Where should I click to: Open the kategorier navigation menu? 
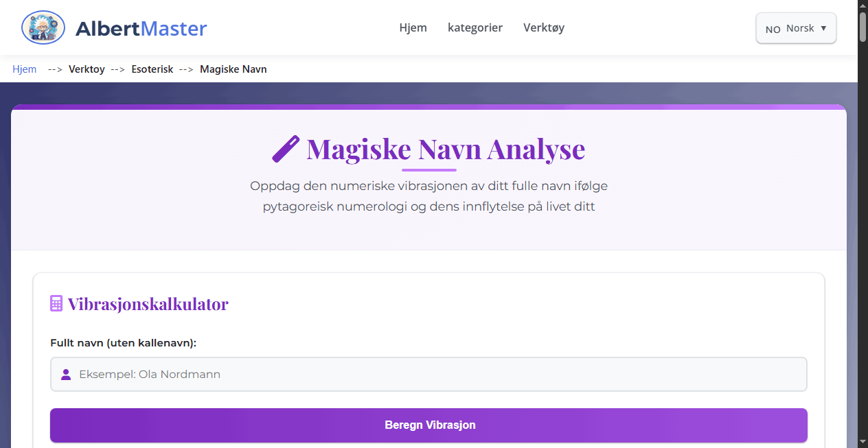475,27
